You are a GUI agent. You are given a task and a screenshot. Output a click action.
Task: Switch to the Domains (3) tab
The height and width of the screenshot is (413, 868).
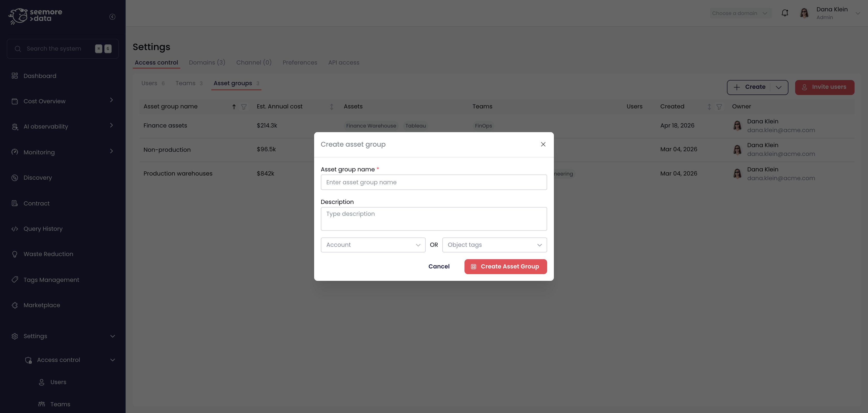click(x=207, y=62)
